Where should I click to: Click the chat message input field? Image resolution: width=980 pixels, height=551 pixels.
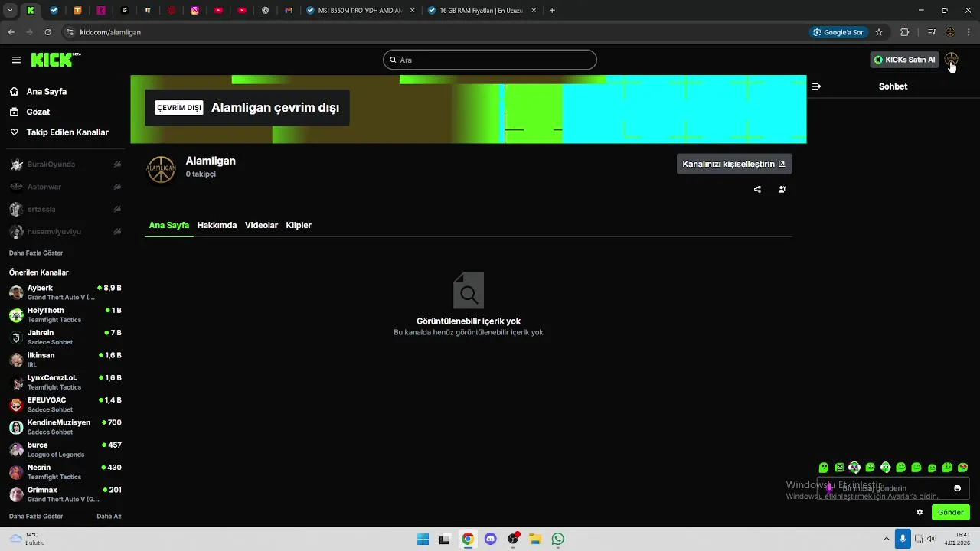[x=893, y=488]
